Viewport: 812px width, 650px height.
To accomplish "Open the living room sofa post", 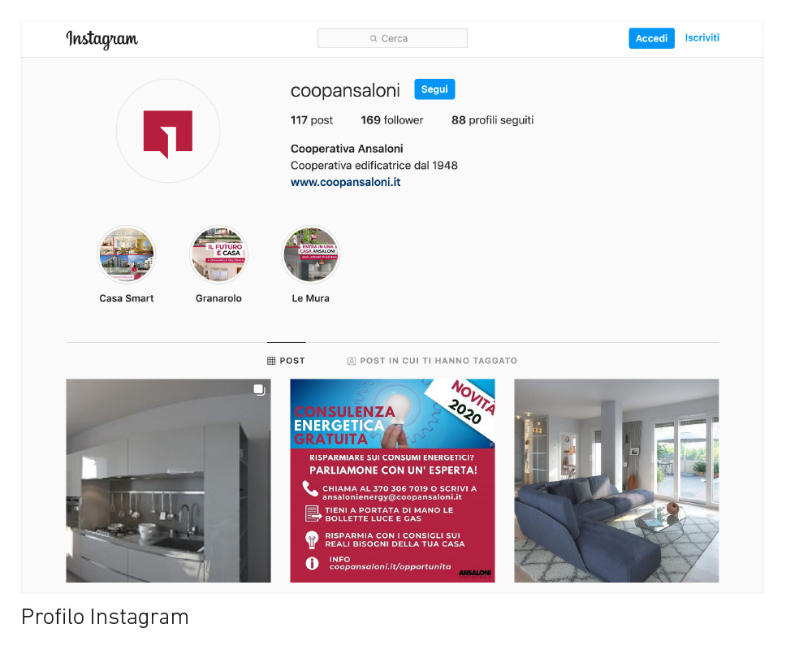I will pyautogui.click(x=616, y=480).
